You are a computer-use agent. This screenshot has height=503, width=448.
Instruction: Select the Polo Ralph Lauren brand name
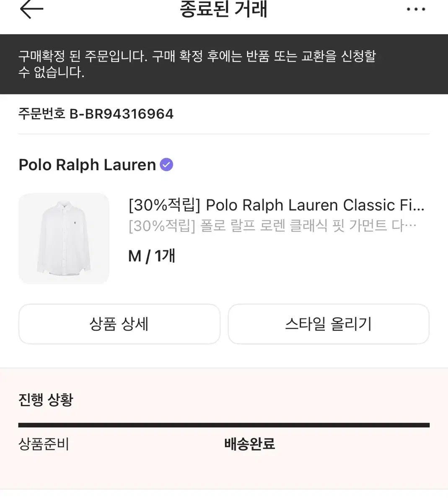(x=87, y=165)
